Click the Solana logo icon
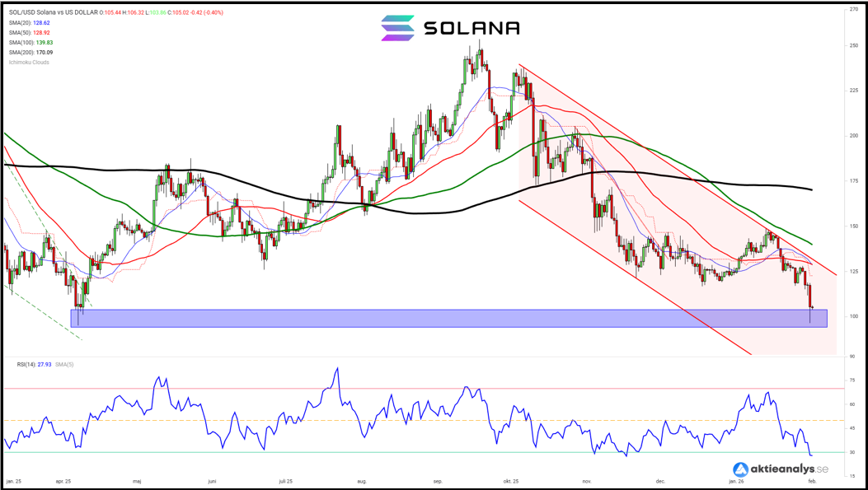868x490 pixels. (x=397, y=28)
